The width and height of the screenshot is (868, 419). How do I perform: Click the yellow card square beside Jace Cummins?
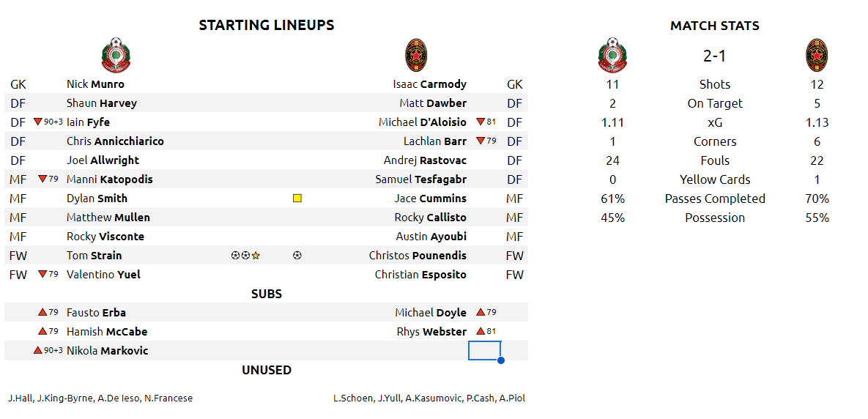(297, 199)
